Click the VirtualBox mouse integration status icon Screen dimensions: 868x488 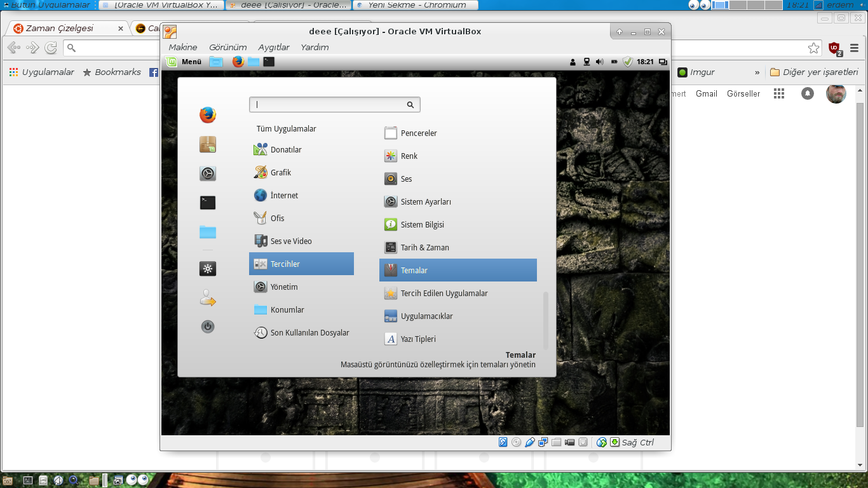click(x=602, y=442)
